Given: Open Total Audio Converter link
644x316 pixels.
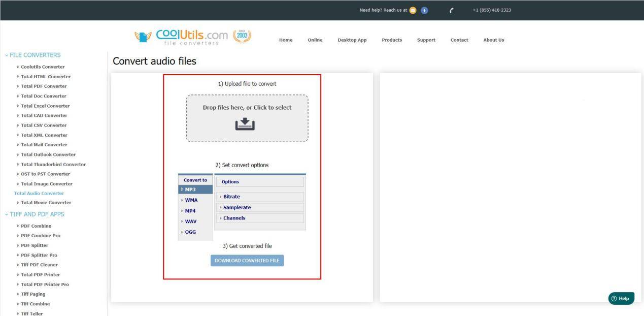Looking at the screenshot, I should click(x=39, y=193).
